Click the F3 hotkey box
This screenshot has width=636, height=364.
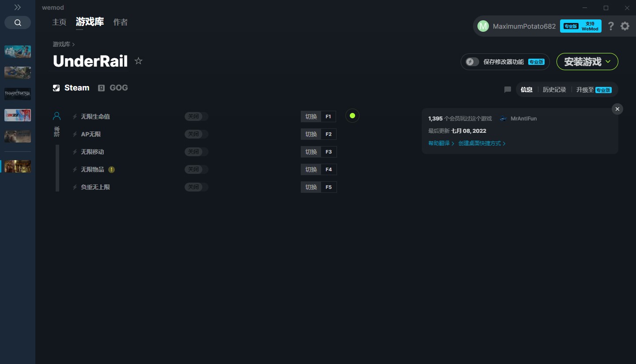coord(329,152)
